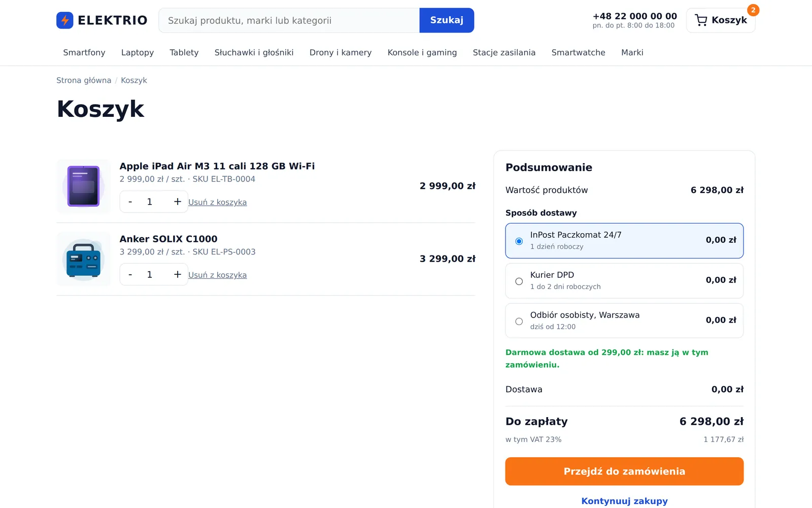Focus the product search field
This screenshot has width=812, height=508.
point(289,20)
